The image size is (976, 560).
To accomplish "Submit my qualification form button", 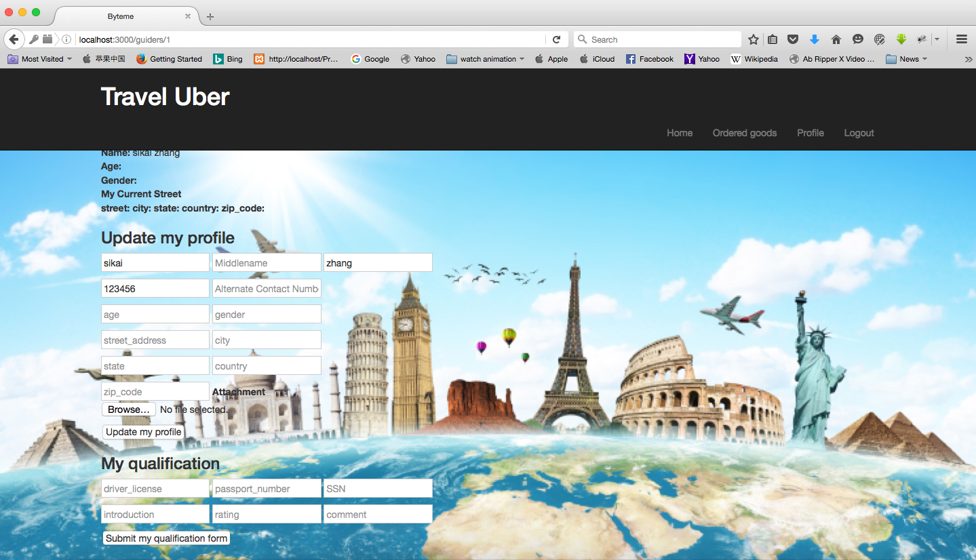I will [166, 538].
